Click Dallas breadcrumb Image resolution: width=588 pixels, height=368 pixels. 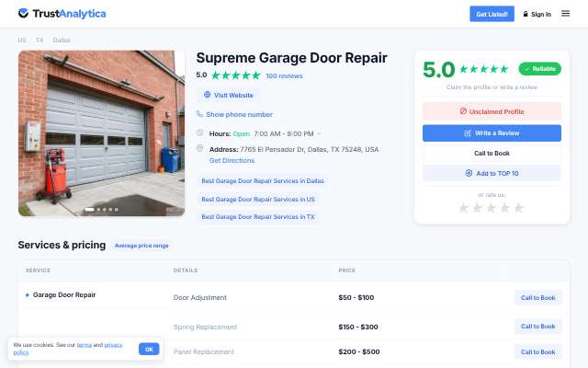click(x=62, y=40)
